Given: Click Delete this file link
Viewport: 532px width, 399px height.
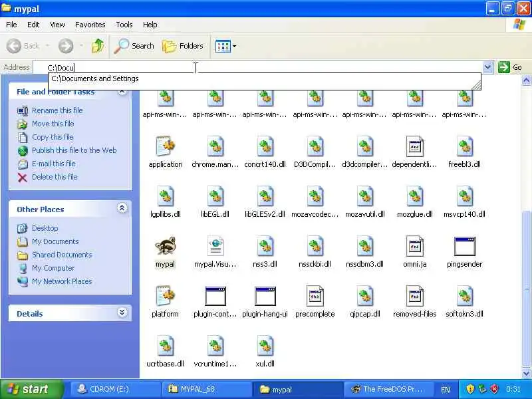Looking at the screenshot, I should (x=55, y=177).
